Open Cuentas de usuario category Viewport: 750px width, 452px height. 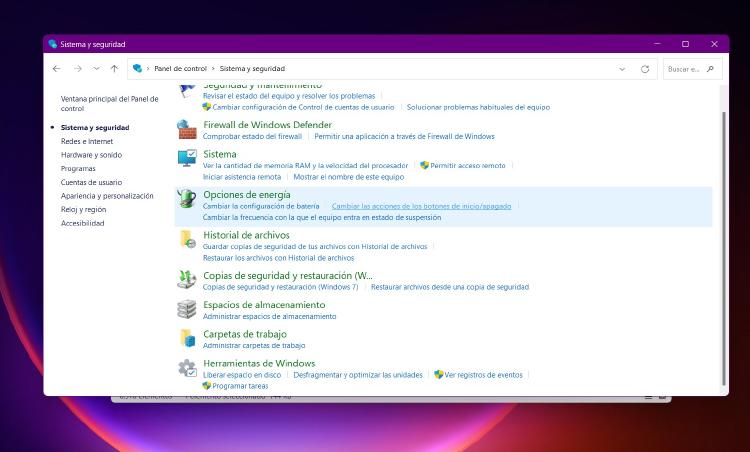(91, 182)
